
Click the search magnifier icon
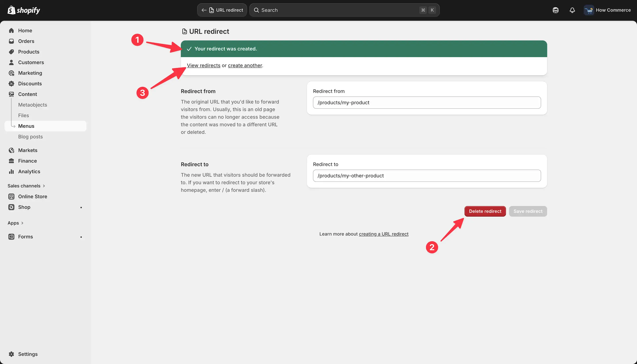pyautogui.click(x=256, y=10)
